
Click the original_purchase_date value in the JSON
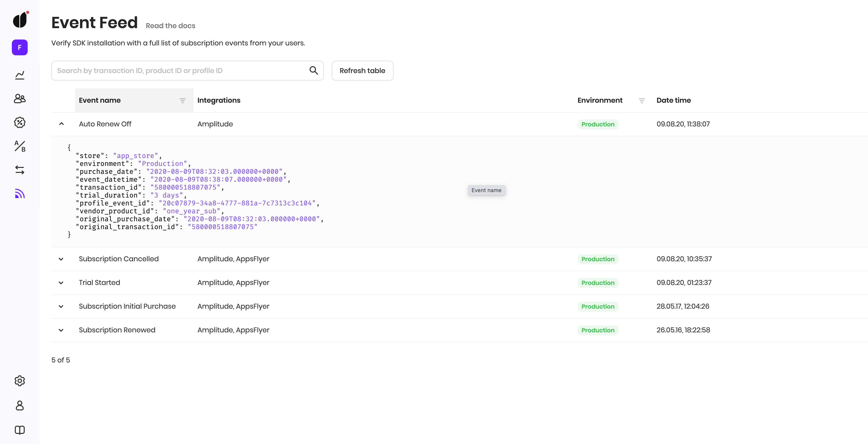coord(252,219)
